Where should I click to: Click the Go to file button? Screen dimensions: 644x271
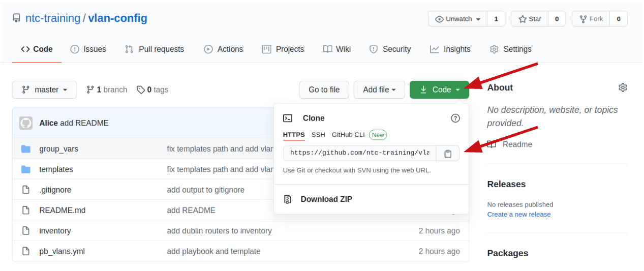pos(324,89)
